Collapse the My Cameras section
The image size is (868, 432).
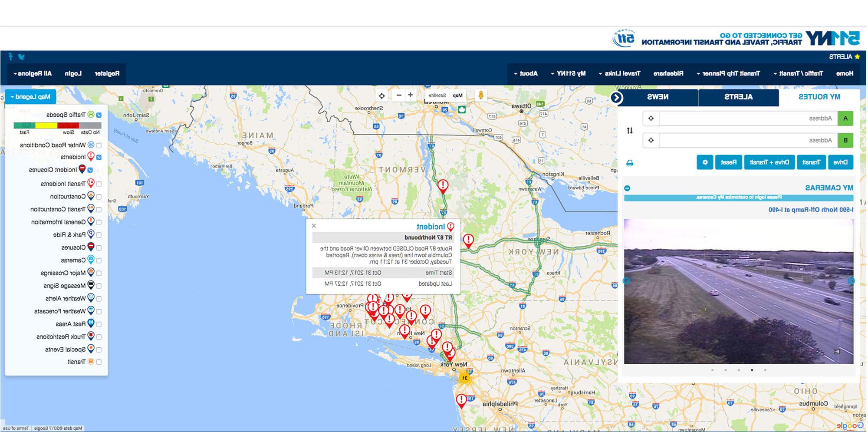[x=627, y=188]
